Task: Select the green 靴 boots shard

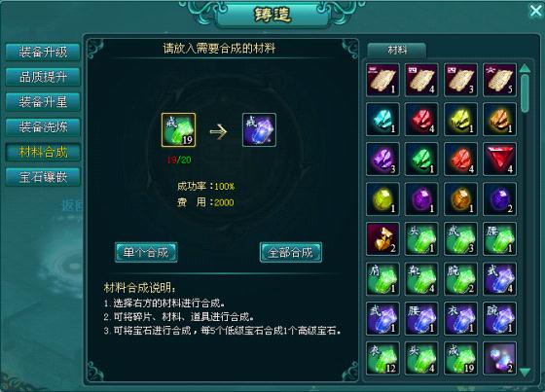Action: point(421,279)
